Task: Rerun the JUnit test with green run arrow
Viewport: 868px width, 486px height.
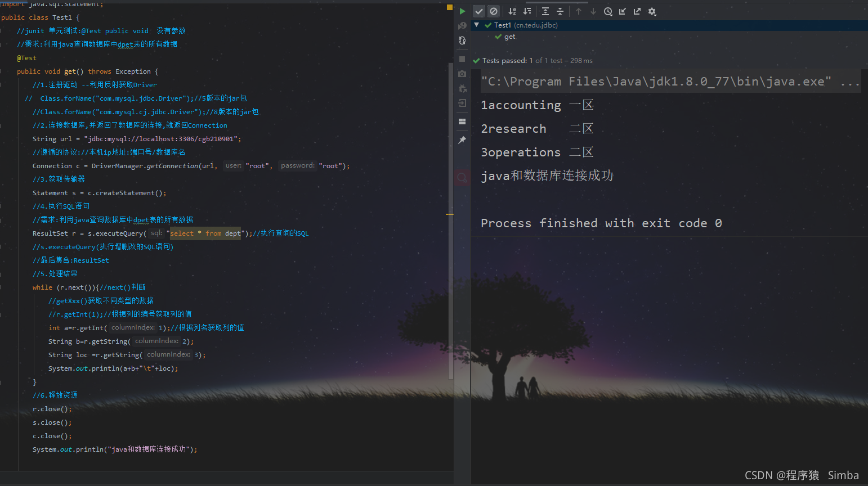Action: (462, 11)
